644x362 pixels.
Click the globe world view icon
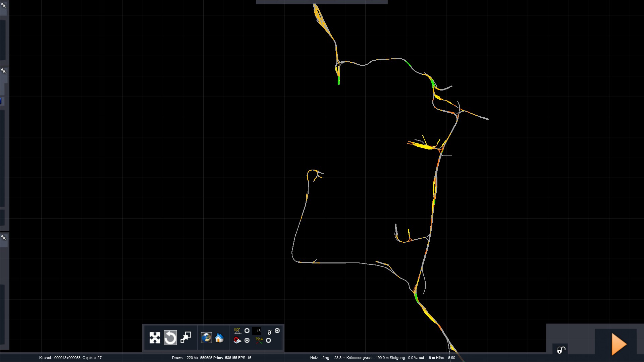tap(206, 338)
